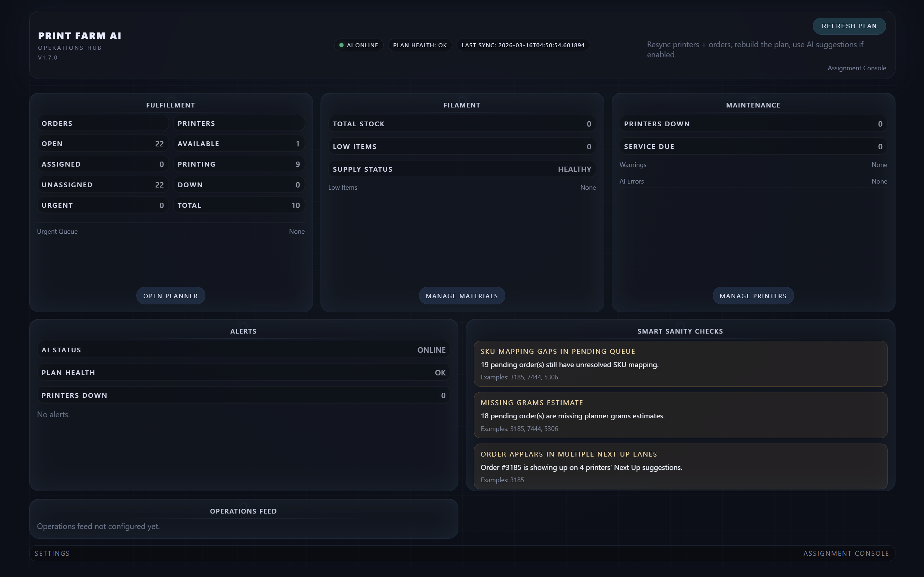Click the UNASSIGNED orders counter
924x577 pixels.
[x=103, y=184]
